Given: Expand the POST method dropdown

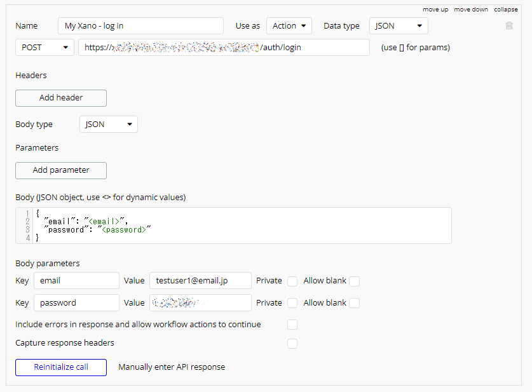Looking at the screenshot, I should click(x=44, y=48).
